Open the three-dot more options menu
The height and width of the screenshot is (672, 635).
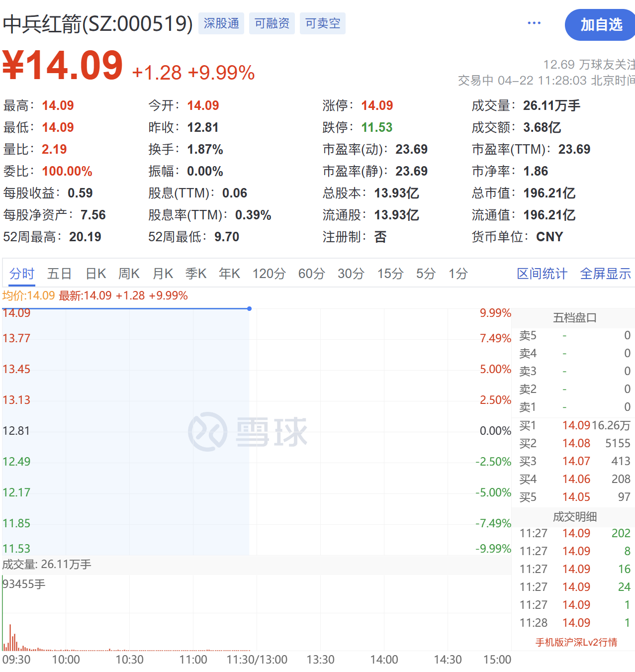(534, 23)
